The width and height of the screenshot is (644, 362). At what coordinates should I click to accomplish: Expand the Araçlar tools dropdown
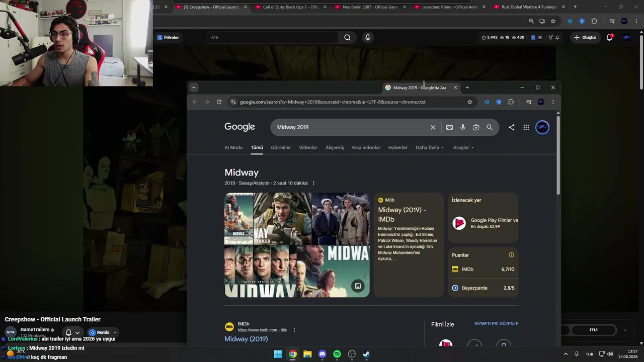click(x=463, y=147)
